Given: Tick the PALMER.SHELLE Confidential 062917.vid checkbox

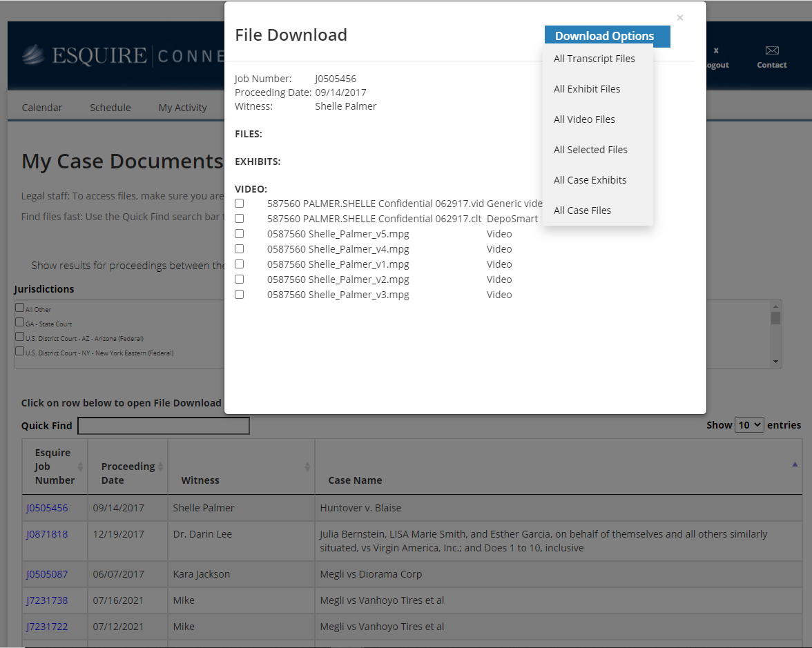Looking at the screenshot, I should 240,204.
